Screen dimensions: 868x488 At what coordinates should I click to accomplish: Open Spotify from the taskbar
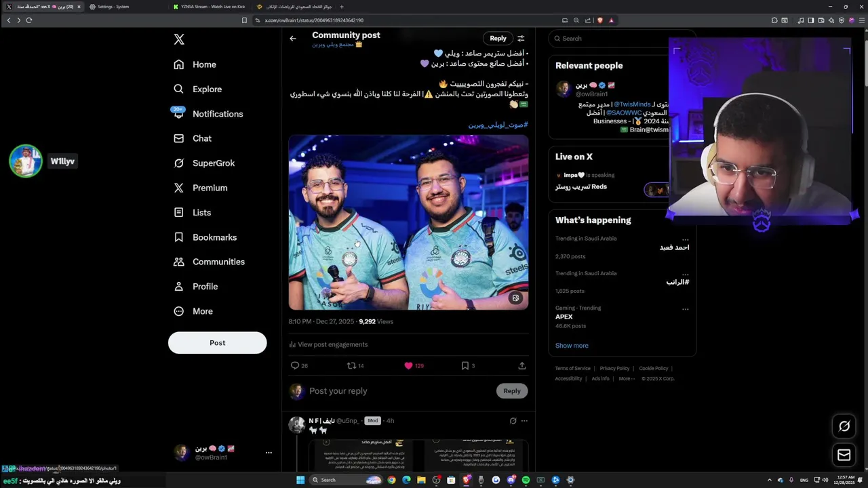pos(526,480)
